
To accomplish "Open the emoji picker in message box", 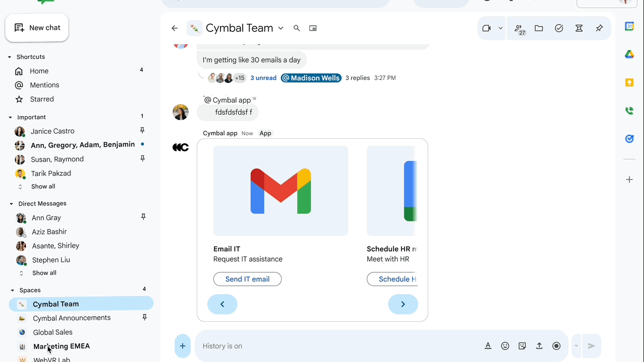I will pyautogui.click(x=505, y=346).
